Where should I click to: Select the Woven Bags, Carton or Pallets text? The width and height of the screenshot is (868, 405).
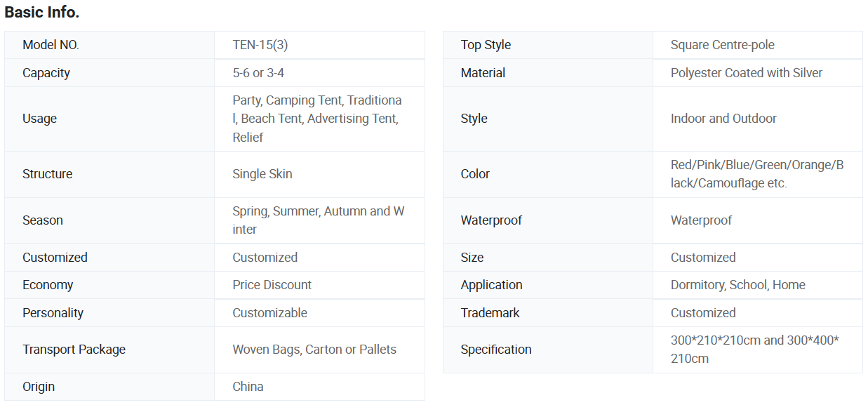314,350
